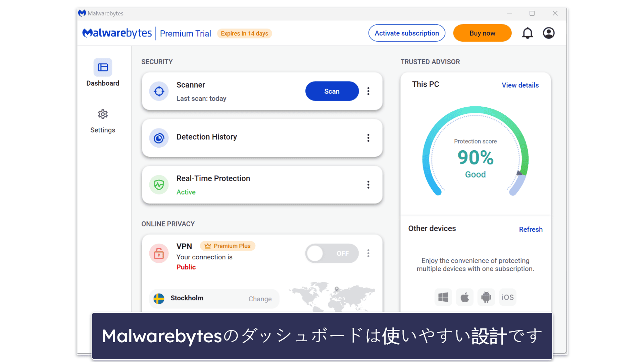Select the iOS device icon
Image resolution: width=644 pixels, height=362 pixels.
click(x=507, y=297)
